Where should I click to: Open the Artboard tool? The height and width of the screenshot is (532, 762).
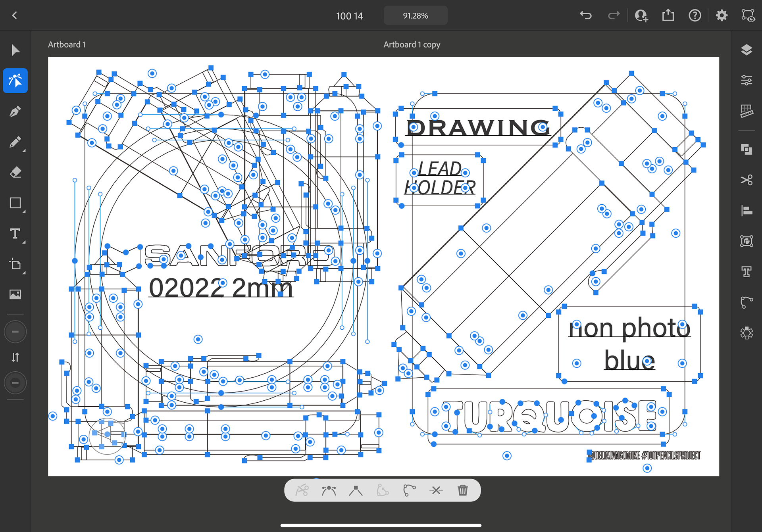[x=15, y=264]
